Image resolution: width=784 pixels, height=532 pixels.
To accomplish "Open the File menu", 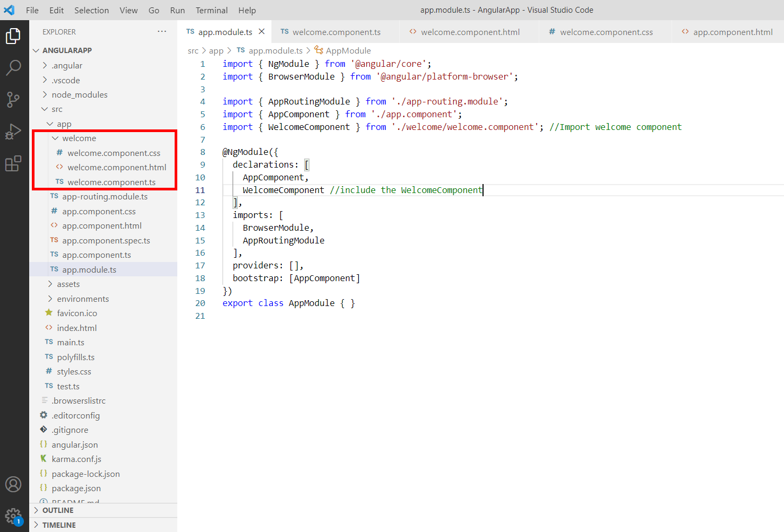I will (32, 10).
